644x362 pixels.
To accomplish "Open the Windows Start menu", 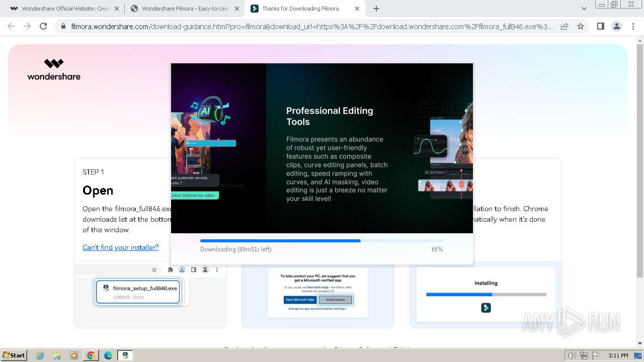I will coord(14,355).
